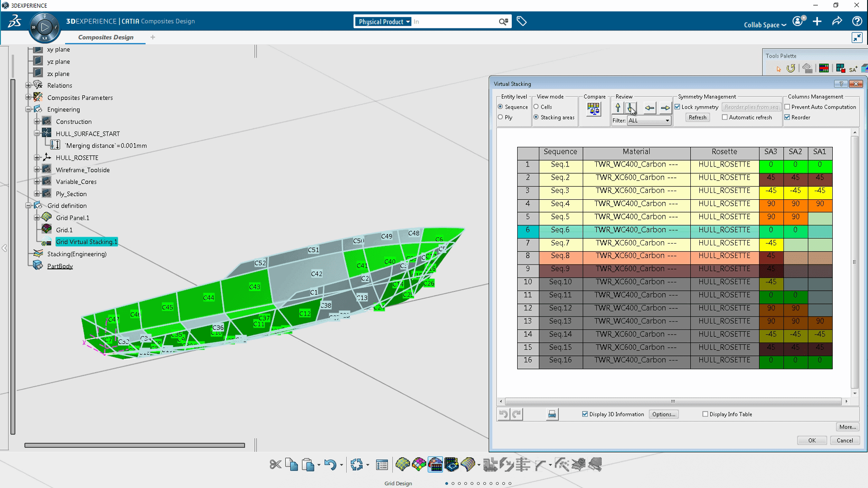The width and height of the screenshot is (868, 488).
Task: Click the Update refresh-cycle icon in bottom toolbar
Action: 357,465
